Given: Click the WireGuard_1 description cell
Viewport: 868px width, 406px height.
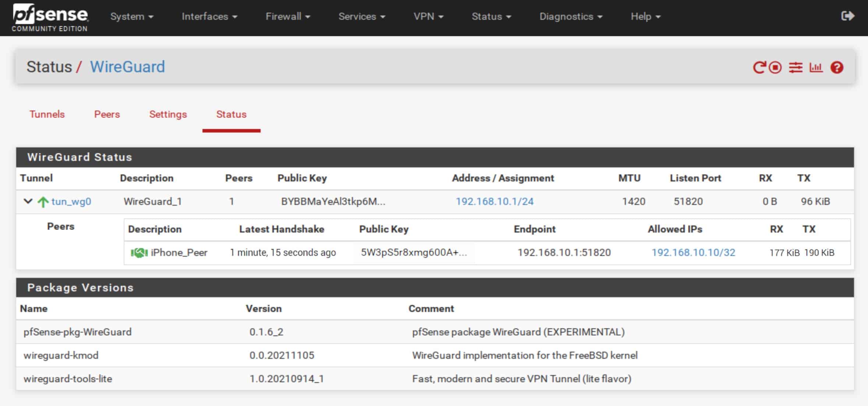Looking at the screenshot, I should tap(152, 202).
